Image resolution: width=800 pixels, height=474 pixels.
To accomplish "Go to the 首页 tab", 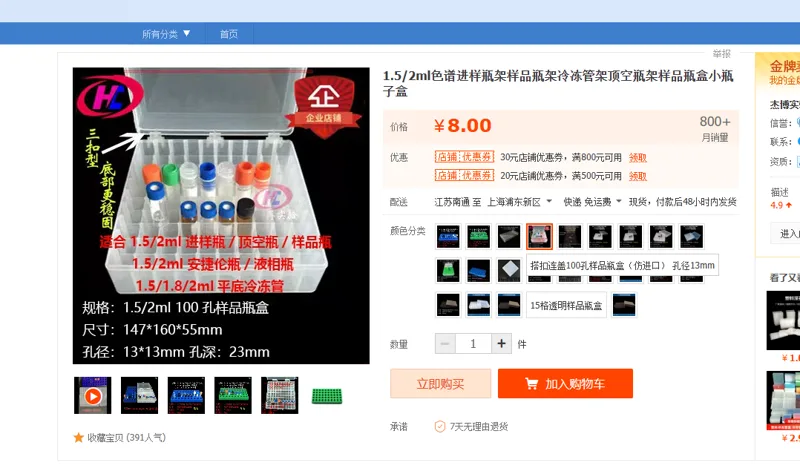I will click(229, 34).
